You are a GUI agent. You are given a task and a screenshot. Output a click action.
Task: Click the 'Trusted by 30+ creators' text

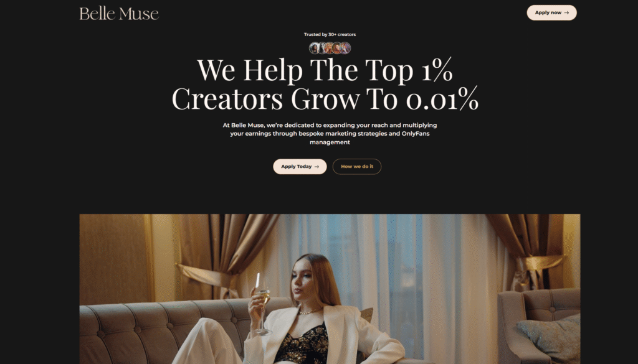click(330, 34)
